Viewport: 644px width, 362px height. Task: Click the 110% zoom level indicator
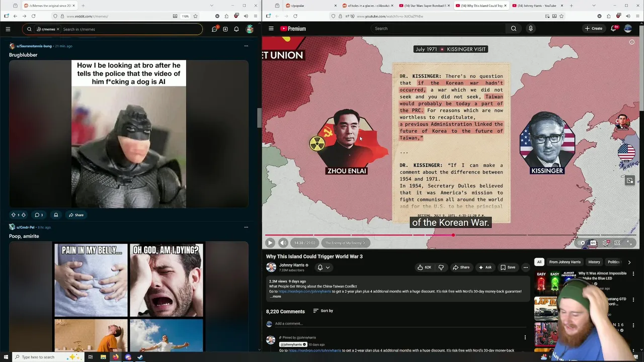pyautogui.click(x=186, y=16)
